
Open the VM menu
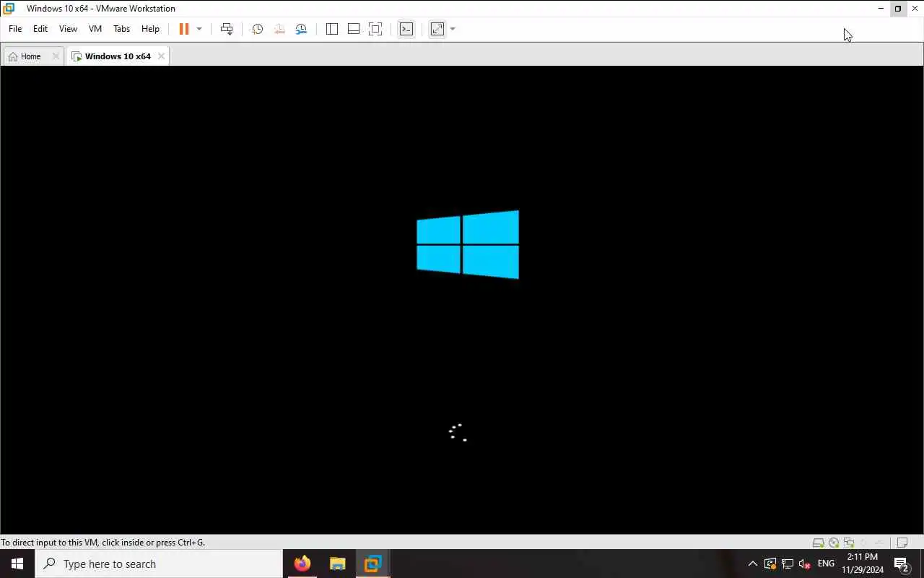click(x=95, y=29)
